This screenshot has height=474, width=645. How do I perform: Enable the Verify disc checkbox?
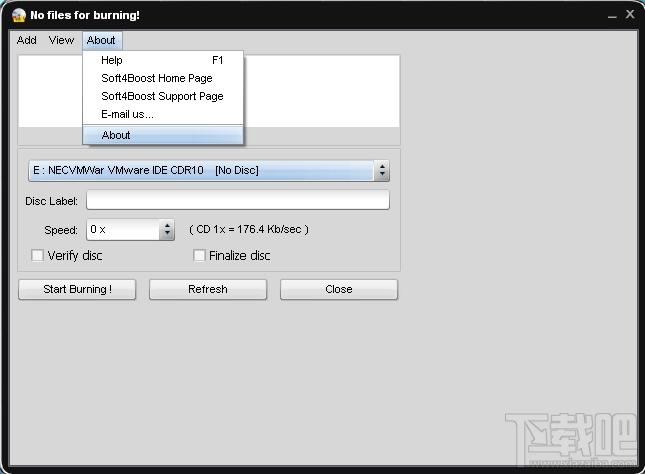coord(37,256)
